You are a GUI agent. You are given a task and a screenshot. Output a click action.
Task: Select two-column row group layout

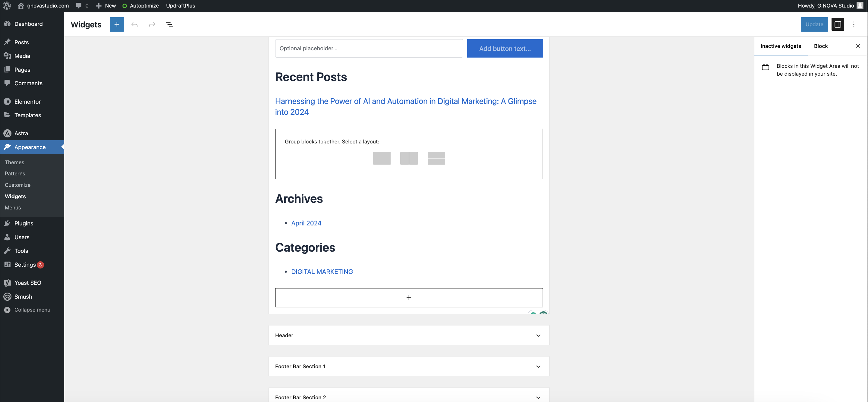tap(409, 158)
